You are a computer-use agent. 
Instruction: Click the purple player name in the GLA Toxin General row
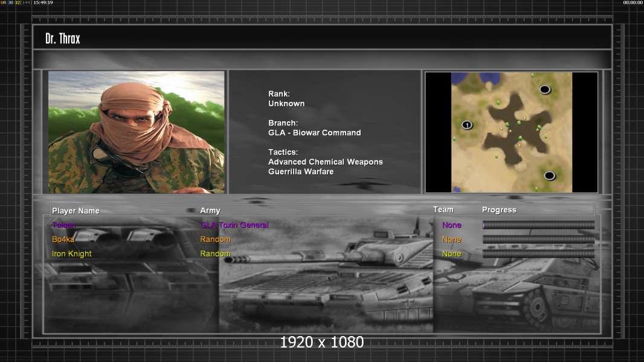[63, 225]
